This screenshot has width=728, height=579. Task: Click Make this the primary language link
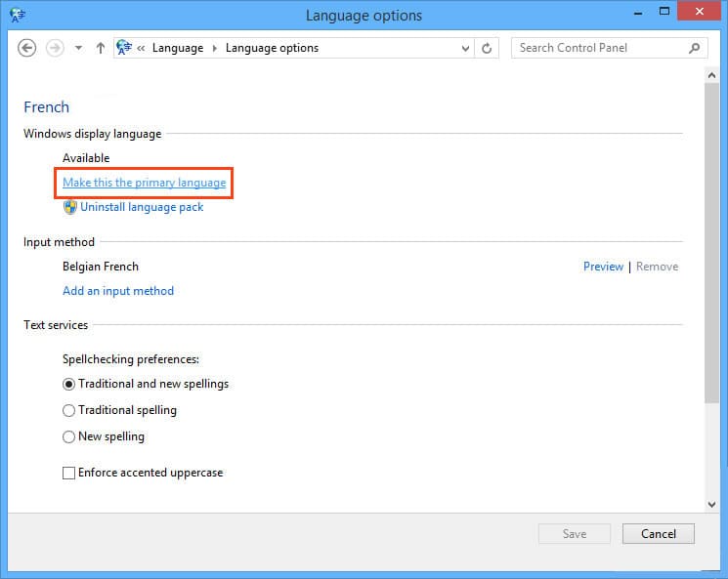[x=144, y=183]
